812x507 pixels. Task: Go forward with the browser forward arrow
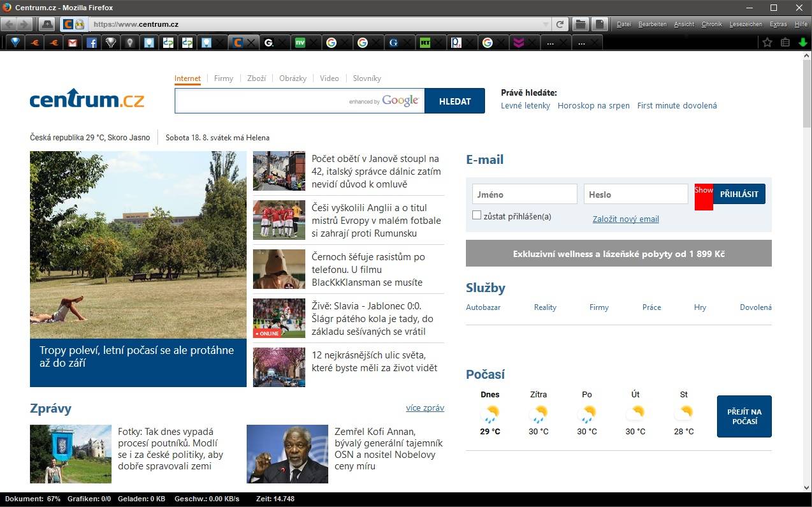[24, 25]
